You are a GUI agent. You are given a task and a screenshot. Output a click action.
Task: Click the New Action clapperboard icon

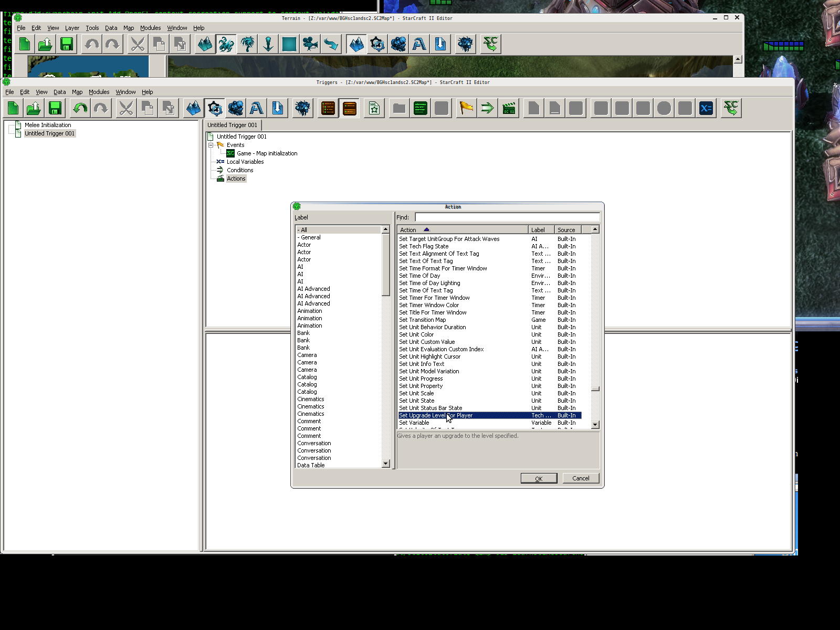(x=509, y=108)
